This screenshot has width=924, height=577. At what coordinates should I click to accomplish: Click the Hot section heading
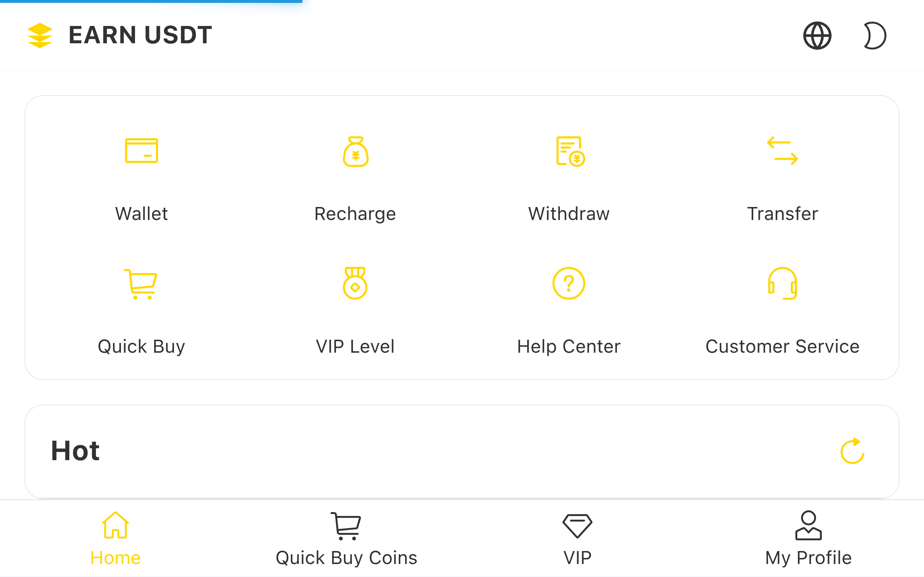(75, 451)
